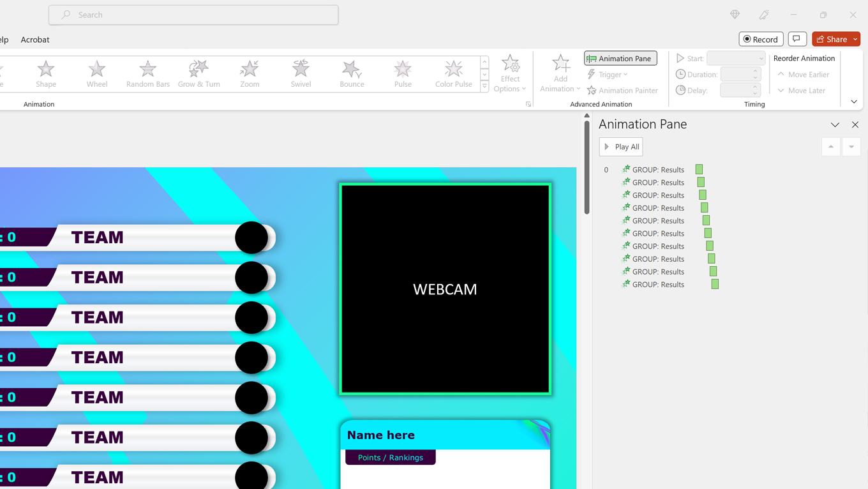Toggle the Animation Pane button
Image resolution: width=868 pixels, height=489 pixels.
pos(620,58)
